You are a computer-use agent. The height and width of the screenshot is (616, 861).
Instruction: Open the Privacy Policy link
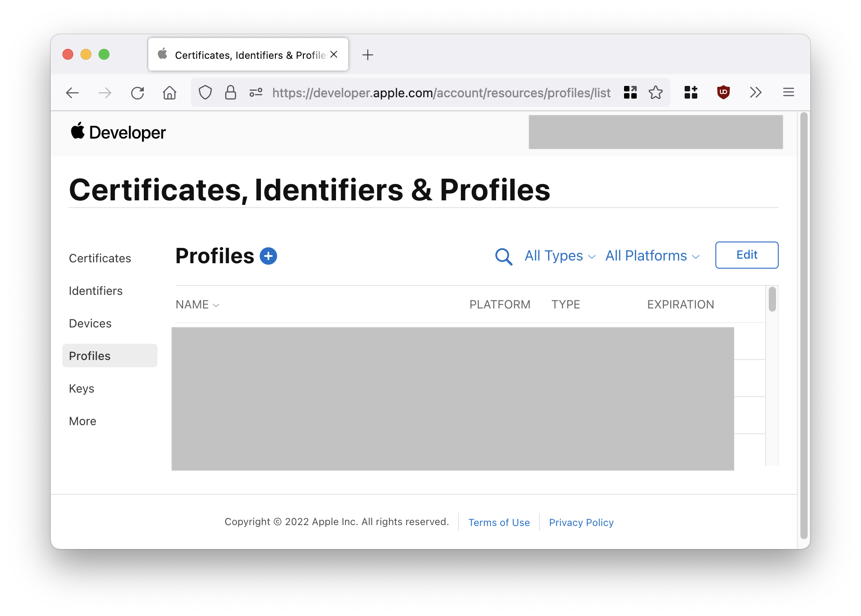(x=581, y=522)
